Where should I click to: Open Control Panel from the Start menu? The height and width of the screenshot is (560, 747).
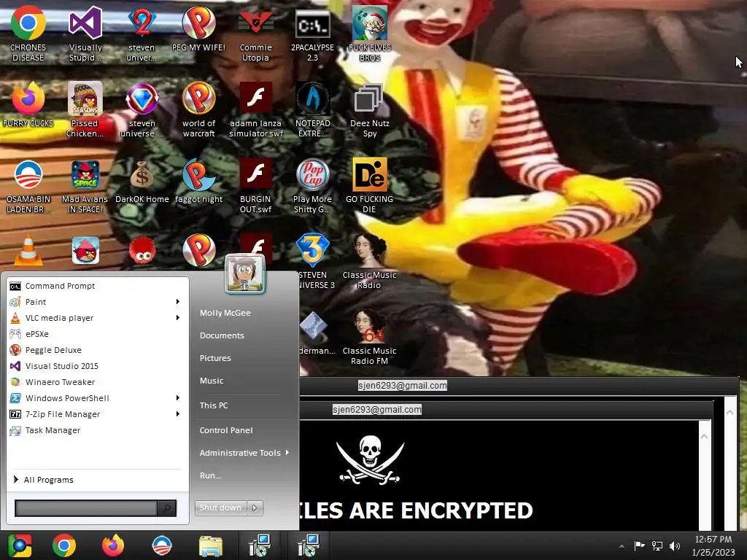pyautogui.click(x=226, y=430)
